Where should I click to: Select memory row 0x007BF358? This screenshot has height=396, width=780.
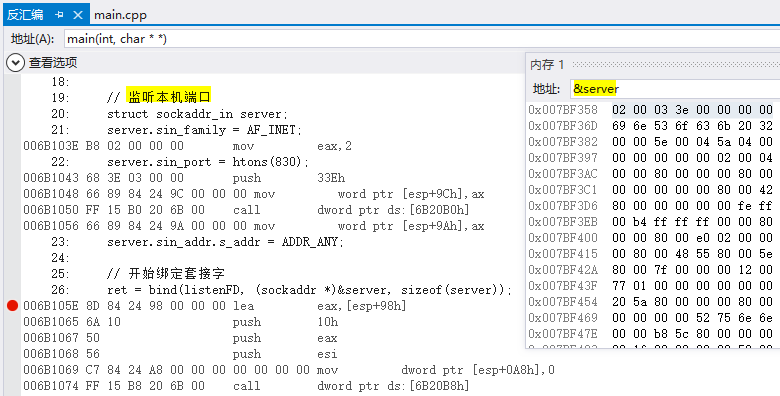(652, 109)
